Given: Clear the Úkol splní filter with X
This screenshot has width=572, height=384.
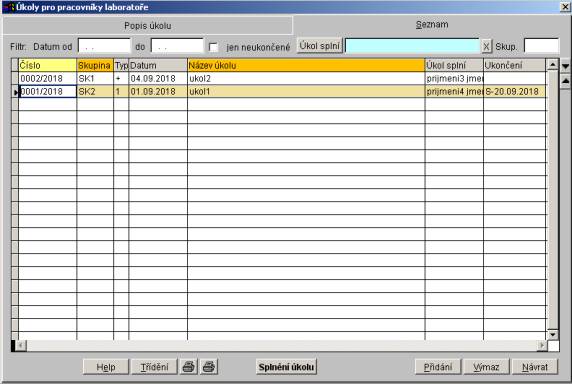Looking at the screenshot, I should [486, 47].
